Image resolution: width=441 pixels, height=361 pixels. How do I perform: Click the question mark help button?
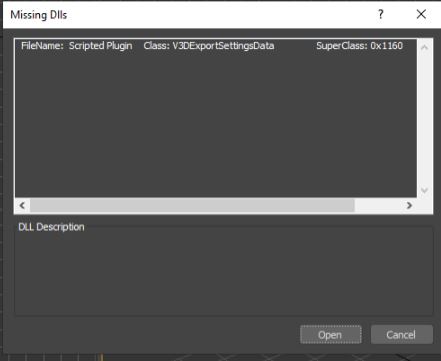click(x=381, y=14)
